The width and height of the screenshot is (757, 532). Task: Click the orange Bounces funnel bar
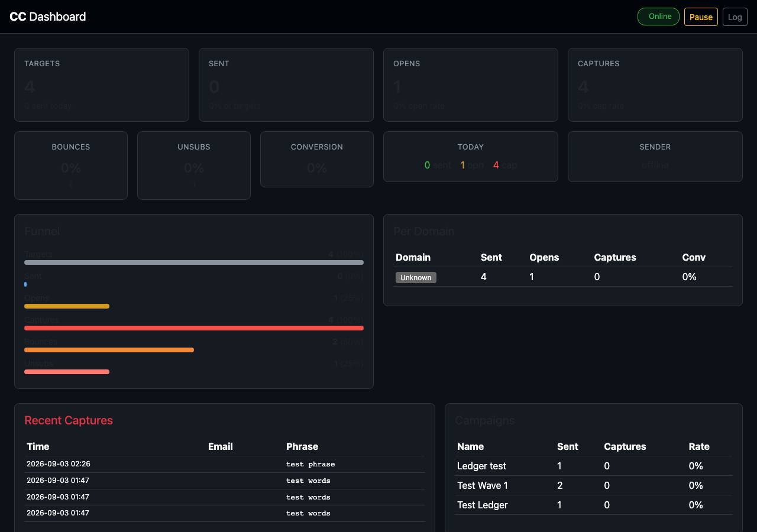coord(109,350)
